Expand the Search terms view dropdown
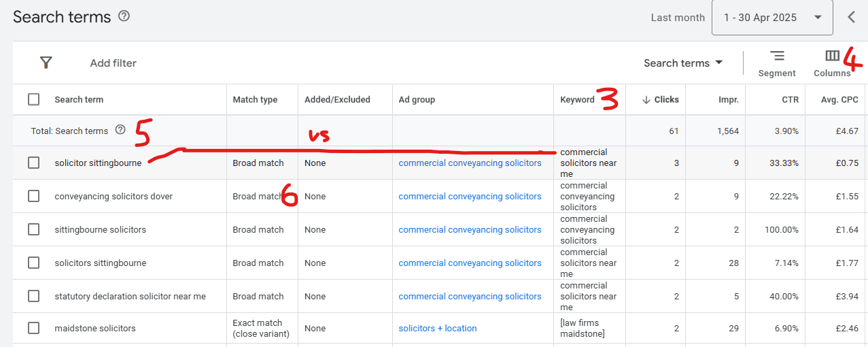Screen dimensions: 868x347 click(x=683, y=63)
